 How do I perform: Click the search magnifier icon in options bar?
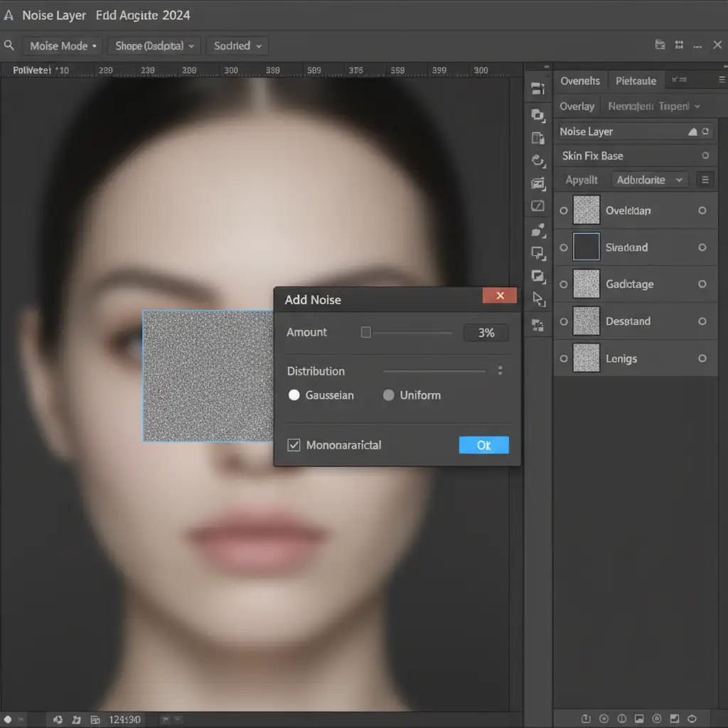pos(9,45)
